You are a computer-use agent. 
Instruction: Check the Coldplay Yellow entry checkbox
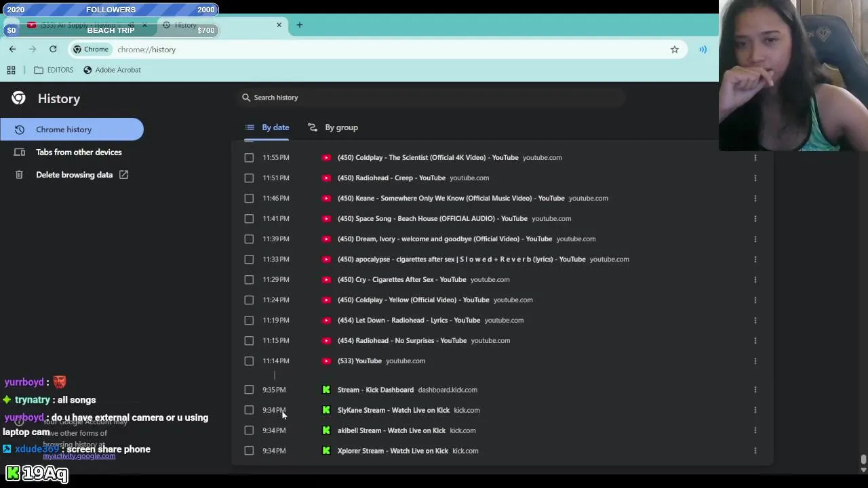pos(249,300)
